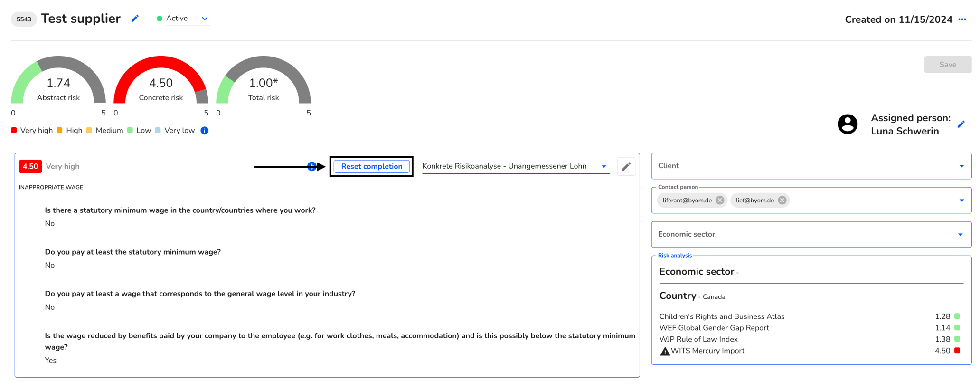Click the red Very high legend swatch
Image resolution: width=980 pixels, height=392 pixels.
14,130
